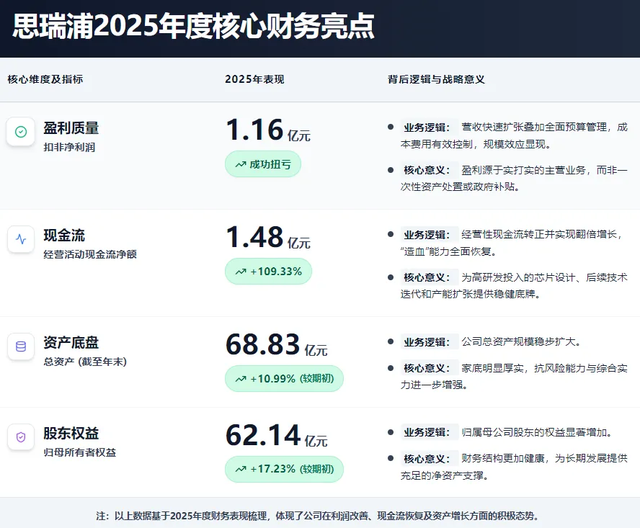The image size is (640, 528).
Task: Click the trend arrow in +109.33% badge
Action: (x=240, y=271)
